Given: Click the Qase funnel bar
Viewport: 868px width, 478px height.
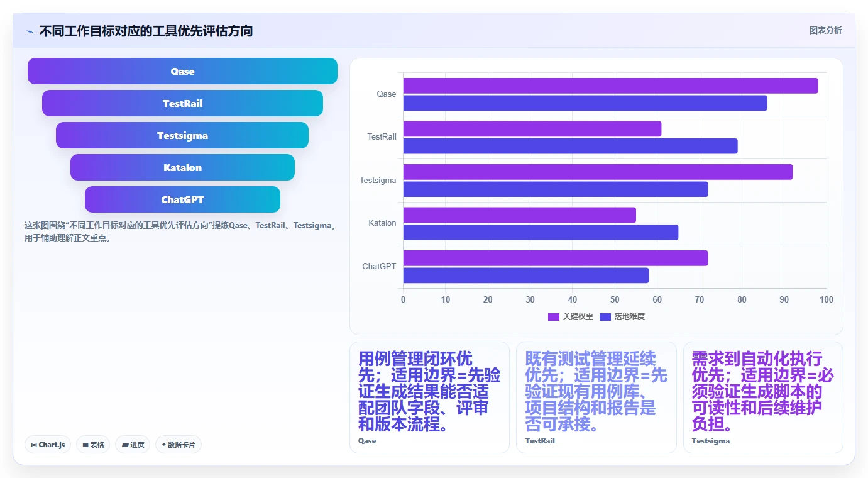Looking at the screenshot, I should pyautogui.click(x=182, y=71).
